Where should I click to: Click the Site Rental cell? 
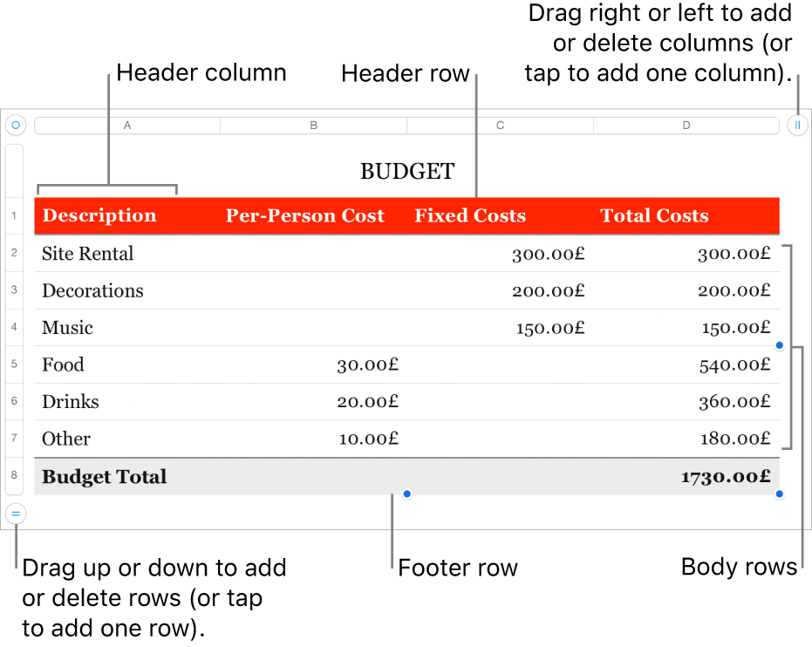[88, 254]
